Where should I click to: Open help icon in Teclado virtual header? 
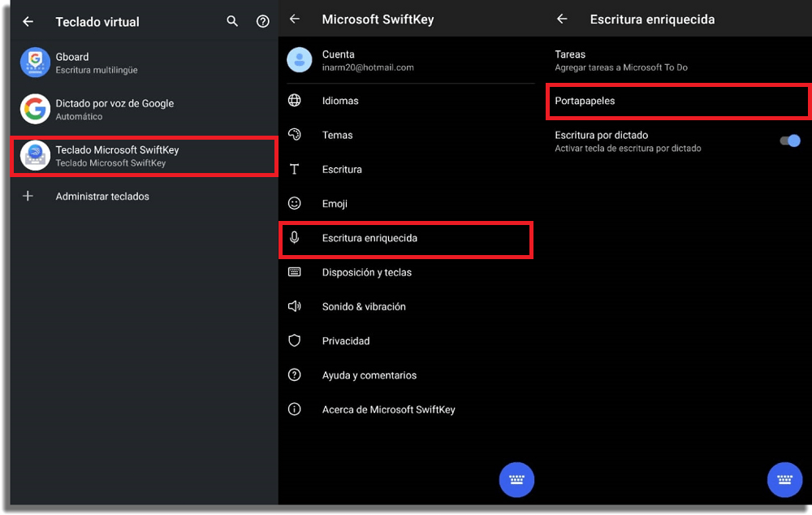coord(263,21)
